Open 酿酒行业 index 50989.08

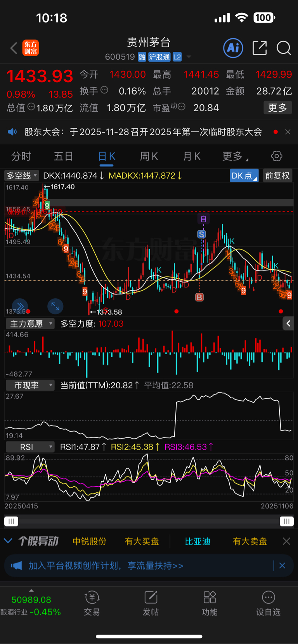[31, 605]
